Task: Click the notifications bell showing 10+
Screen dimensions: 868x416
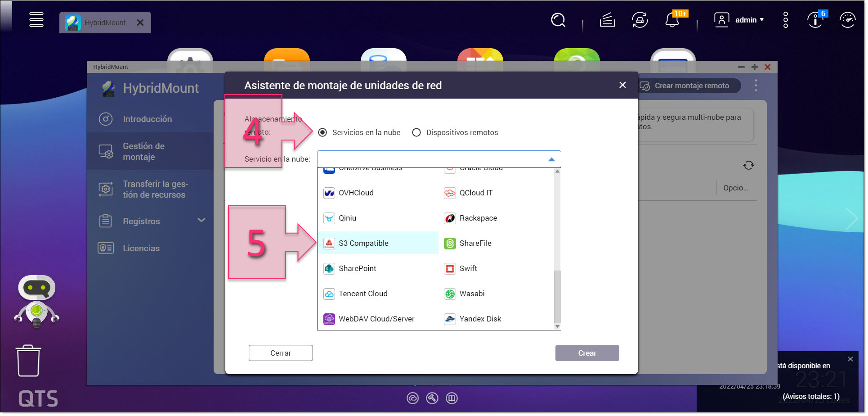Action: (x=672, y=20)
